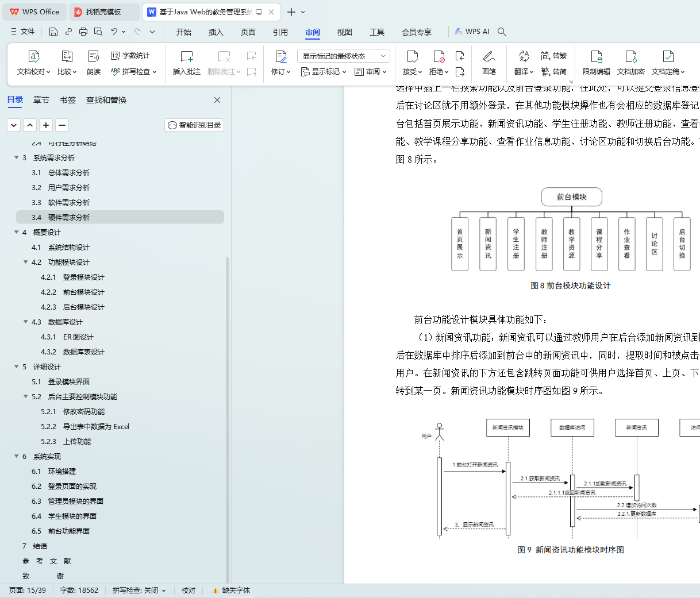Close the navigation pane
The image size is (700, 598).
(217, 100)
